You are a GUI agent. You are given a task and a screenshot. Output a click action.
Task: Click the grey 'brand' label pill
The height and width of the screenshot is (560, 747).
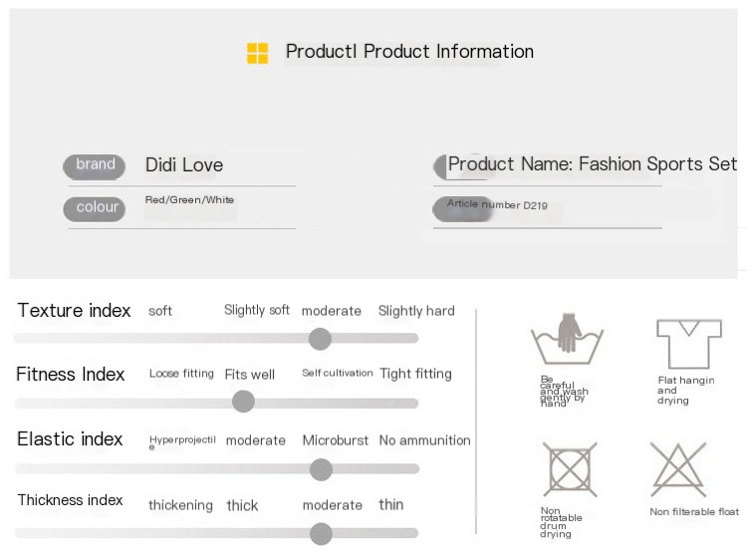(95, 165)
